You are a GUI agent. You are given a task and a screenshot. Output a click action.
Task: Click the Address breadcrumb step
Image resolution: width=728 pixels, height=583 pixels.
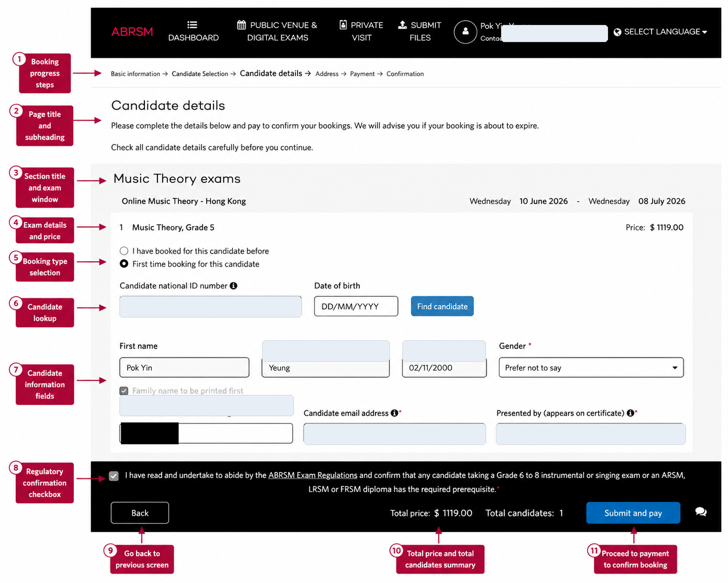click(327, 74)
